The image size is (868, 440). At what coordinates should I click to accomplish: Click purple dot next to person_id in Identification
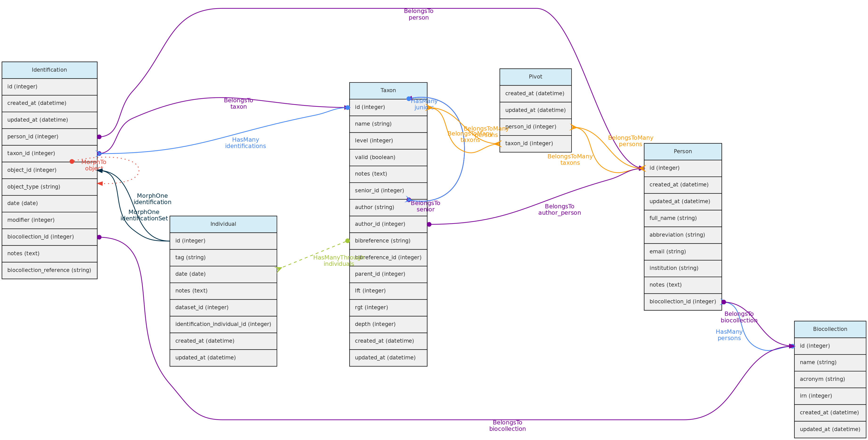coord(99,137)
